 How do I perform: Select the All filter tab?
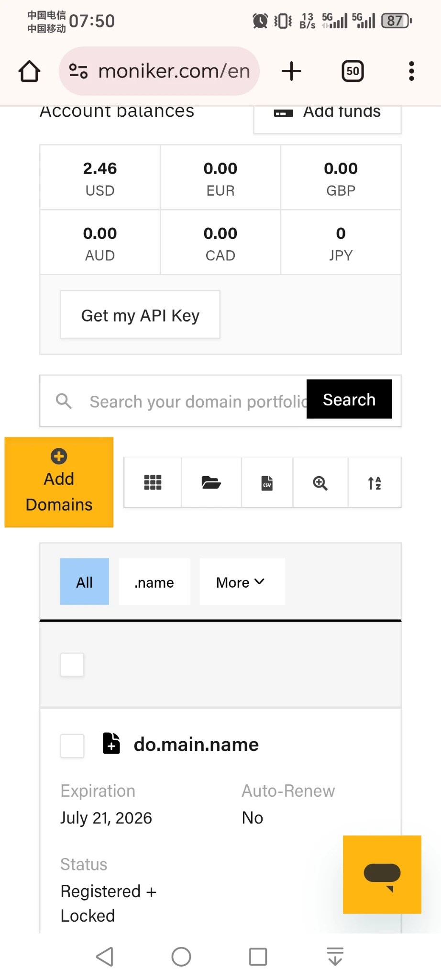click(x=84, y=582)
